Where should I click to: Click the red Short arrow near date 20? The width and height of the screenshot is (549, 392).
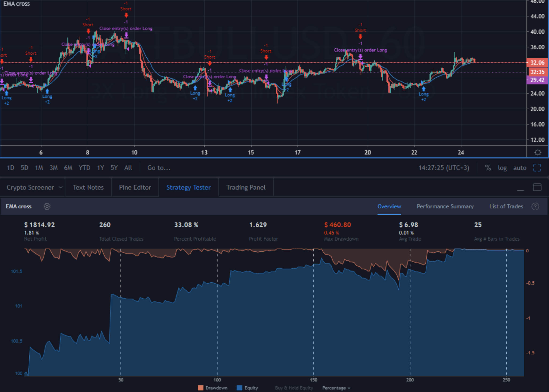[360, 37]
